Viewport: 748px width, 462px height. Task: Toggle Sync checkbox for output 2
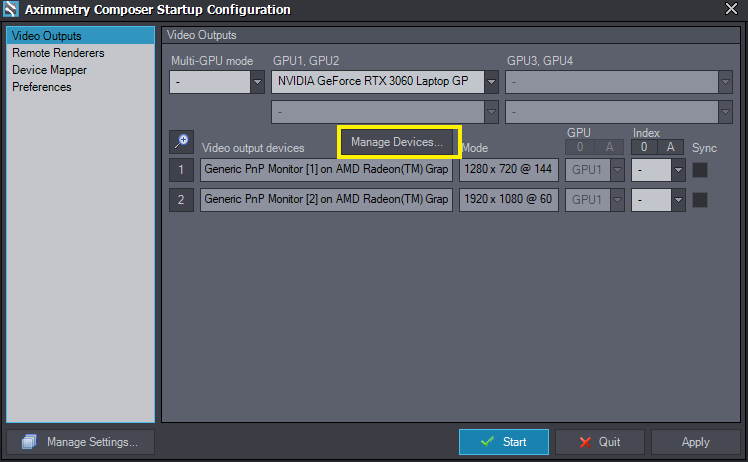700,200
